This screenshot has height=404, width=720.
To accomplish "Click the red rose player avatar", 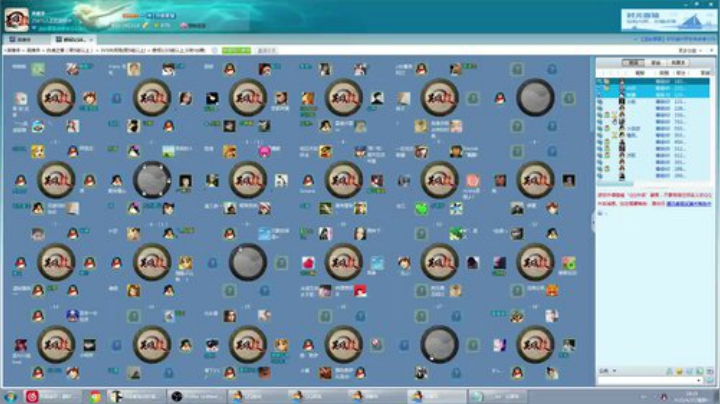I will point(308,263).
